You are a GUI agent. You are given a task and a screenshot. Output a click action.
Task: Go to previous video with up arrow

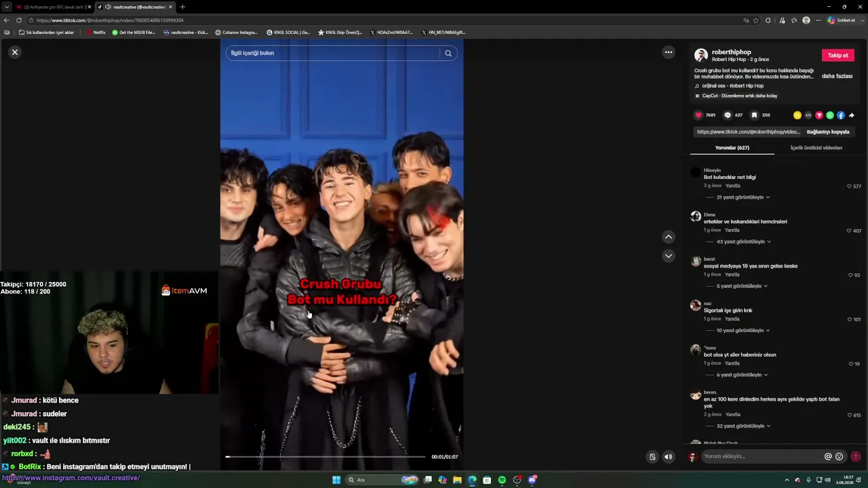(x=669, y=237)
